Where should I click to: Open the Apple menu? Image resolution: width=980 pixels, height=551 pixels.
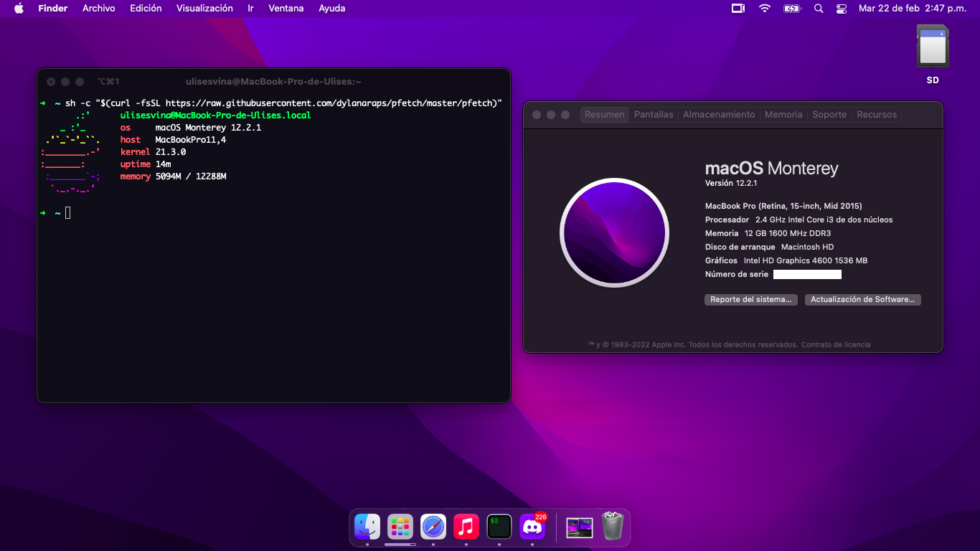[x=19, y=9]
